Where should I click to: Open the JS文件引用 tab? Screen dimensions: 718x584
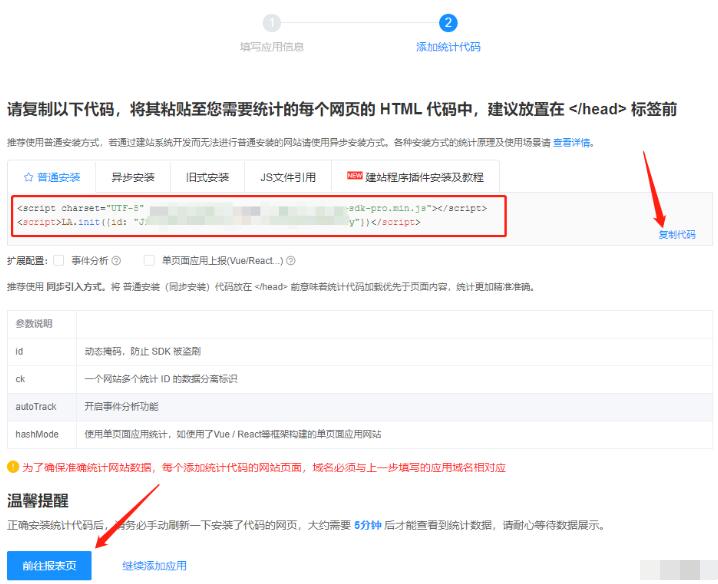[287, 177]
